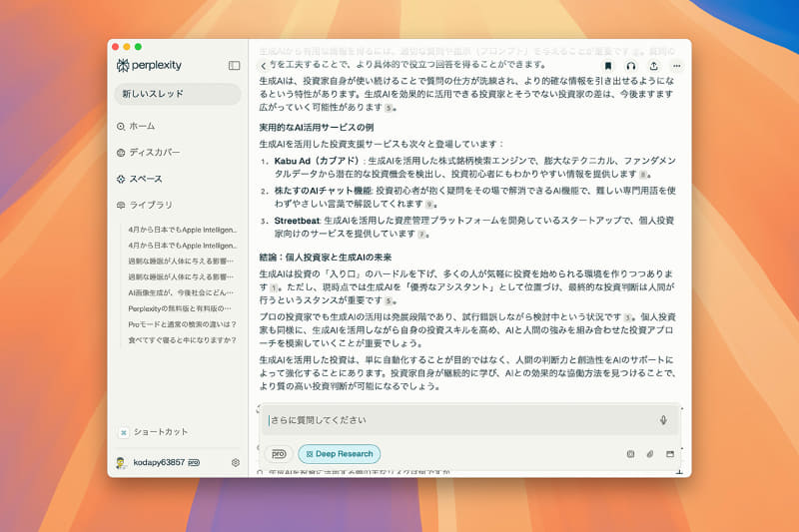Click the window capture icon in input bar
The height and width of the screenshot is (532, 799).
coord(670,453)
